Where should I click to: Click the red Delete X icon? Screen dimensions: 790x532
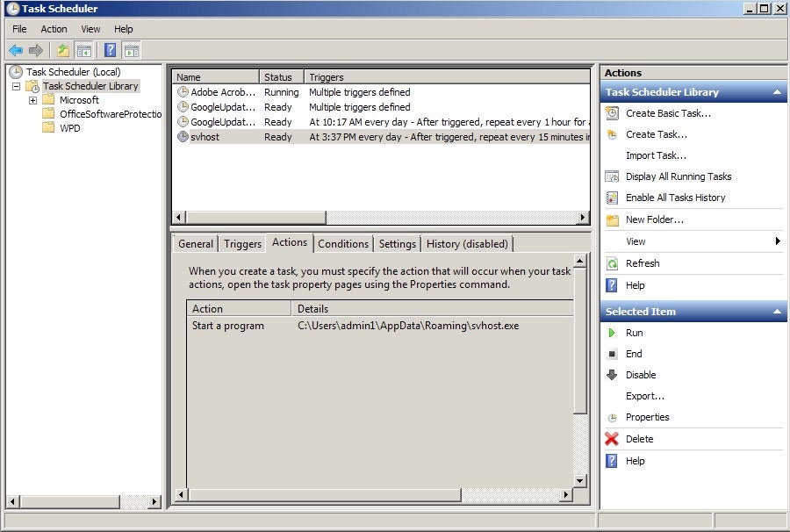[x=612, y=439]
